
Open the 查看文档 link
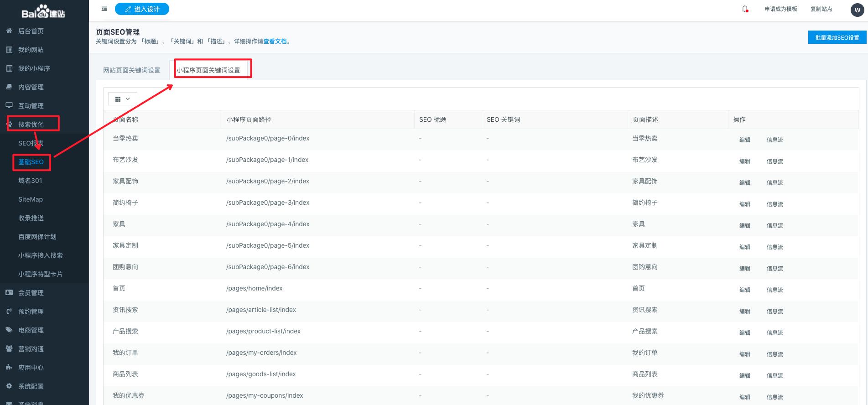tap(275, 42)
